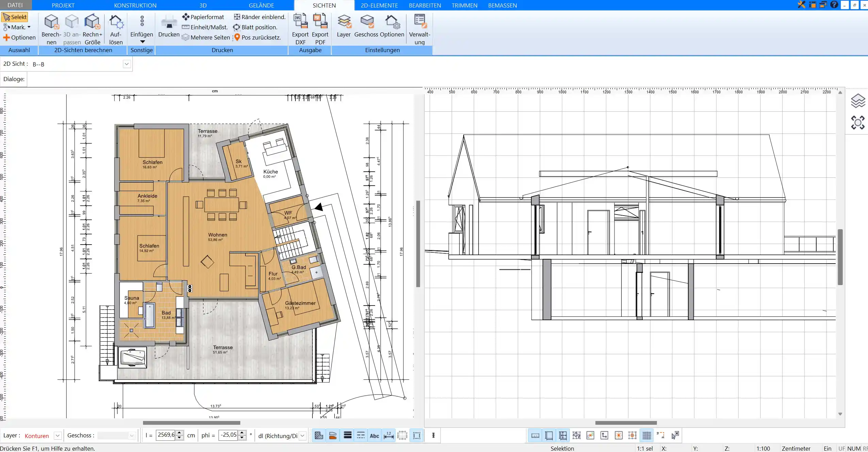The image size is (868, 452).
Task: Click Mehrere Seiten button
Action: pos(206,37)
